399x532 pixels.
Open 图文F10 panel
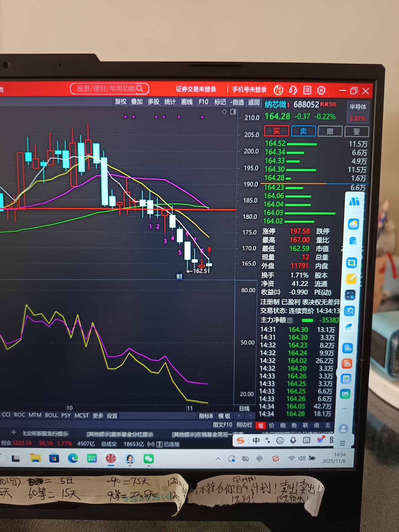222,425
